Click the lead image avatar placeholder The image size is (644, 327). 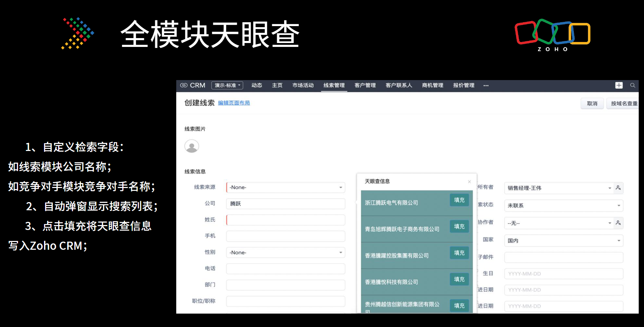pos(192,146)
